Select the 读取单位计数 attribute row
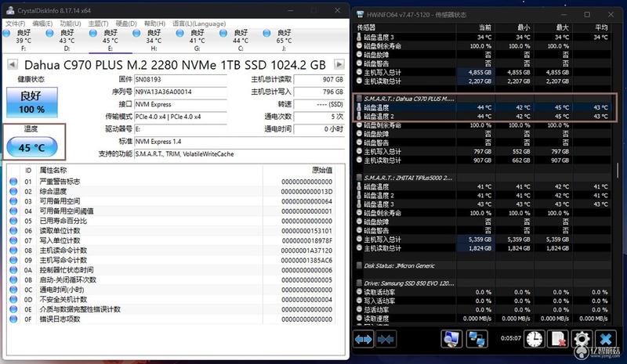 (172, 231)
